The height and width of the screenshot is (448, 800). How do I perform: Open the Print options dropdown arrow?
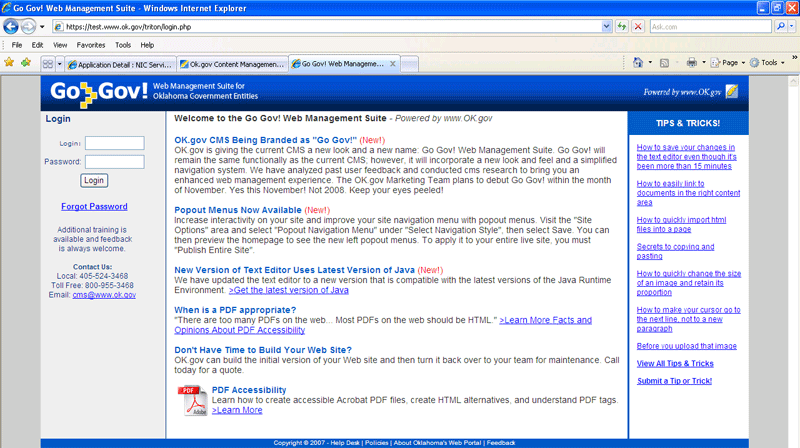(x=704, y=63)
